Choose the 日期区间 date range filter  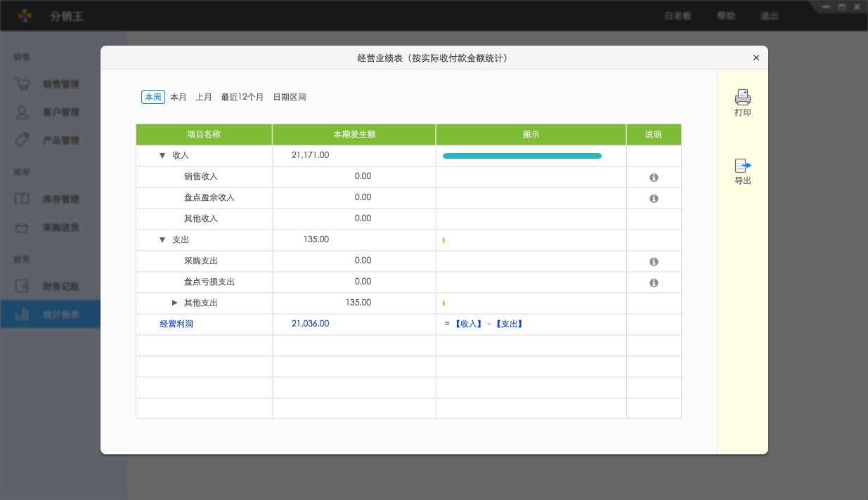tap(290, 98)
